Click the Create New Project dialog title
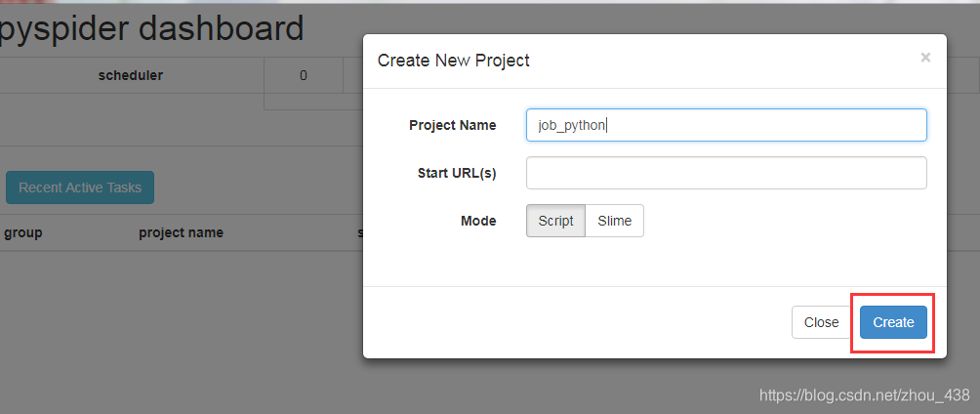980x414 pixels. [454, 61]
